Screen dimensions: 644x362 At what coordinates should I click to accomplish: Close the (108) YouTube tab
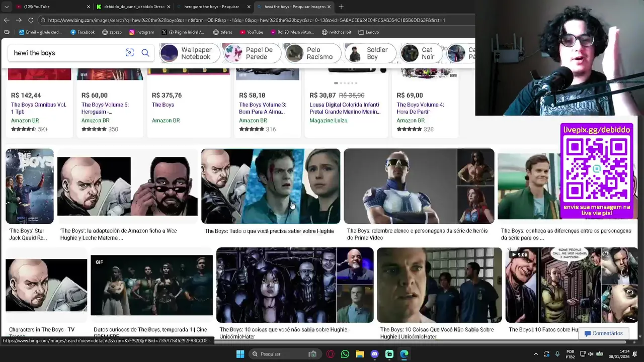pyautogui.click(x=89, y=7)
